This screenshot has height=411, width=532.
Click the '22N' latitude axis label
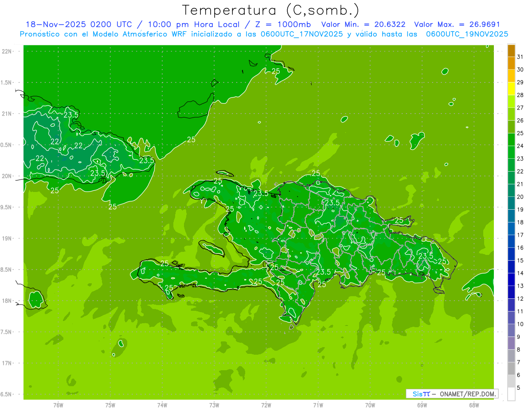point(7,51)
